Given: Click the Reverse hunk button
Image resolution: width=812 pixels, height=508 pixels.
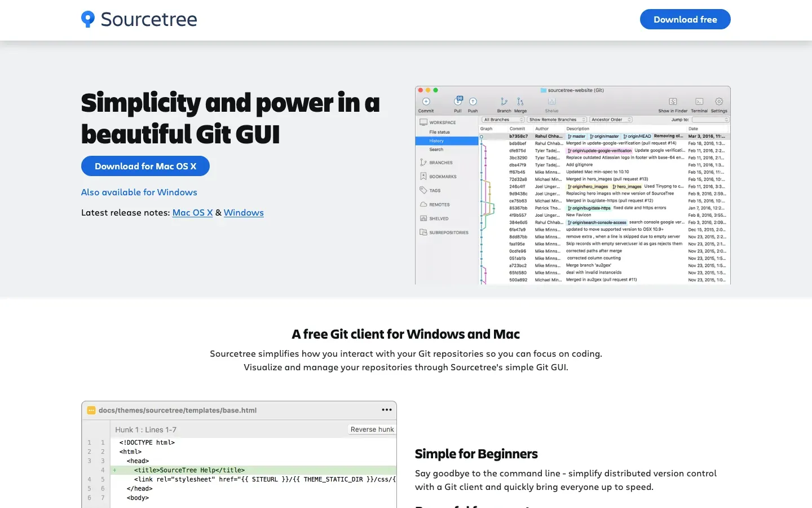Looking at the screenshot, I should (x=372, y=430).
